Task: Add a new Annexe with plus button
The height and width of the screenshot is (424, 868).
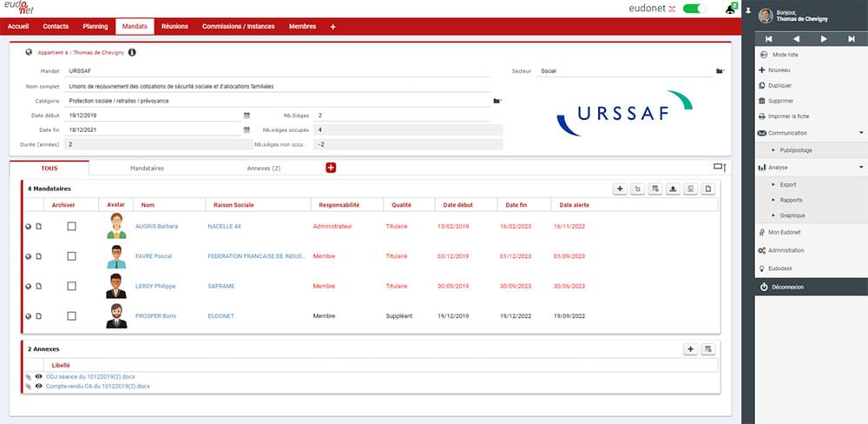Action: 690,349
